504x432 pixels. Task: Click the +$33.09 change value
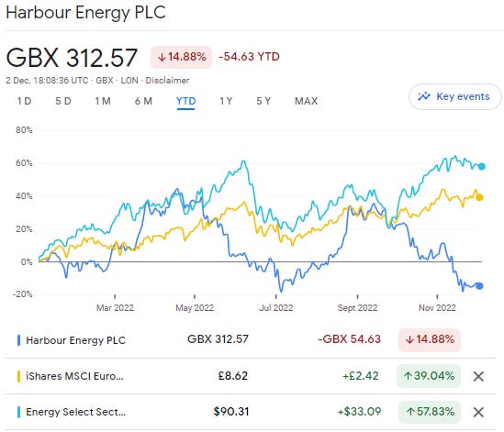pos(359,412)
